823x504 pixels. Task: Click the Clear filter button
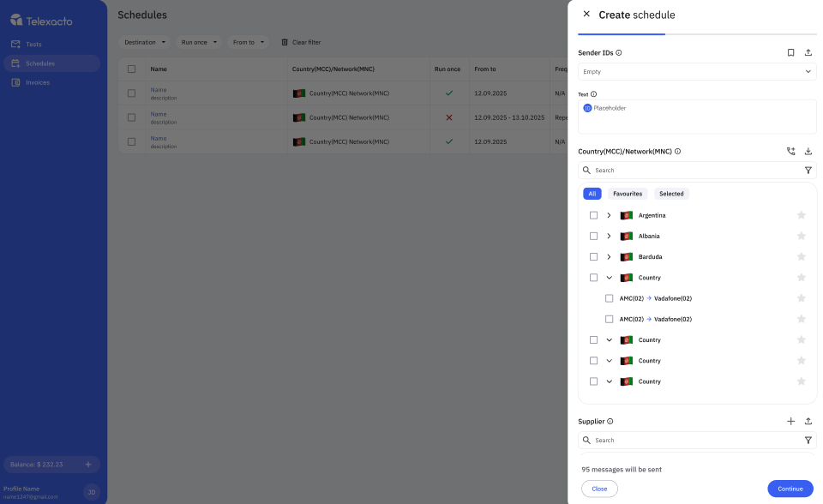coord(304,41)
